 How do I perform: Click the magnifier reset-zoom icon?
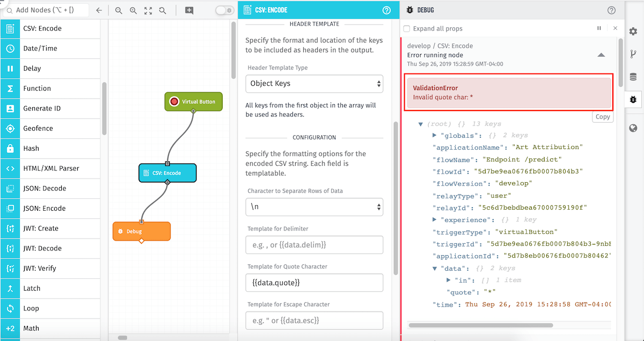click(163, 10)
